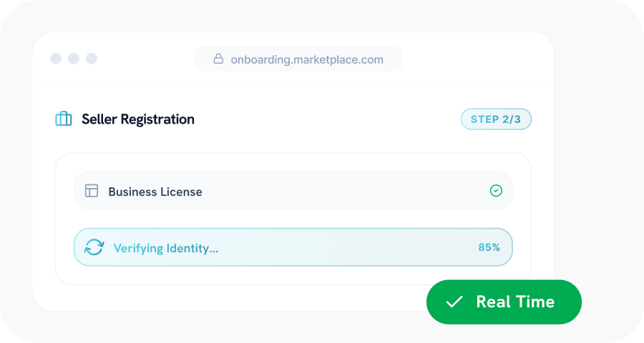Click the sync arrows icon for Verifying Identity
The width and height of the screenshot is (644, 343).
coord(94,247)
